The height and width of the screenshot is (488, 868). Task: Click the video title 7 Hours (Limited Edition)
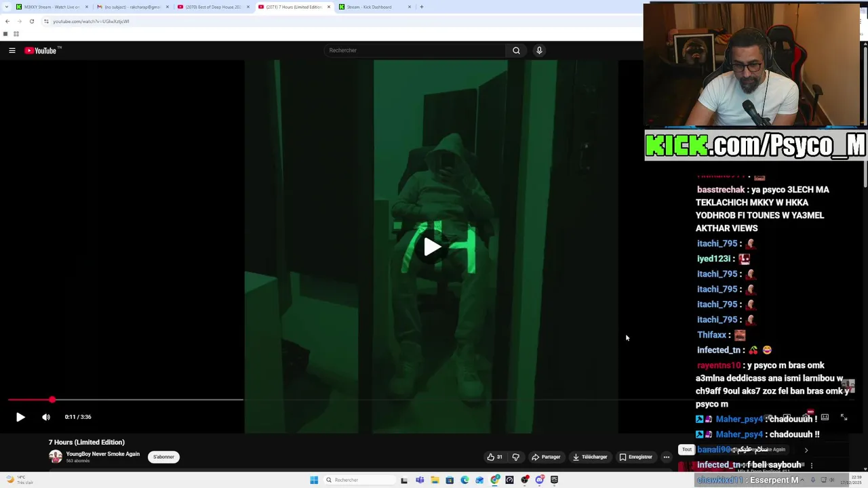tap(86, 442)
